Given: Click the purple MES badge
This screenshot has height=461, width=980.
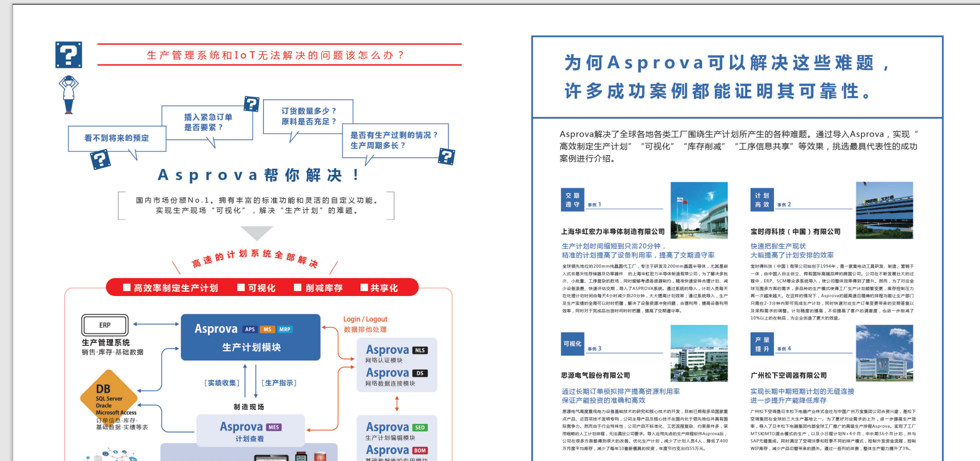Looking at the screenshot, I should click(x=274, y=427).
